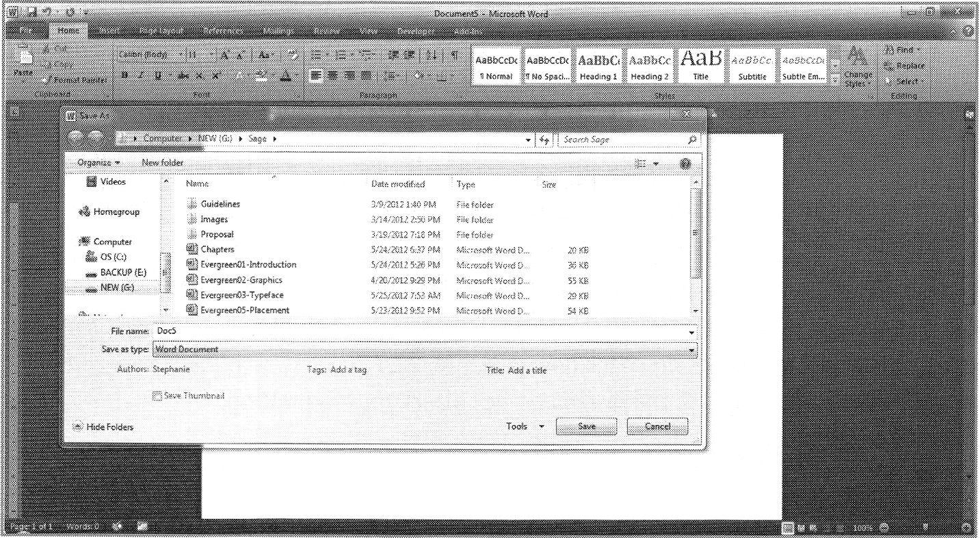
Task: Open the change view dropdown arrow
Action: 657,163
